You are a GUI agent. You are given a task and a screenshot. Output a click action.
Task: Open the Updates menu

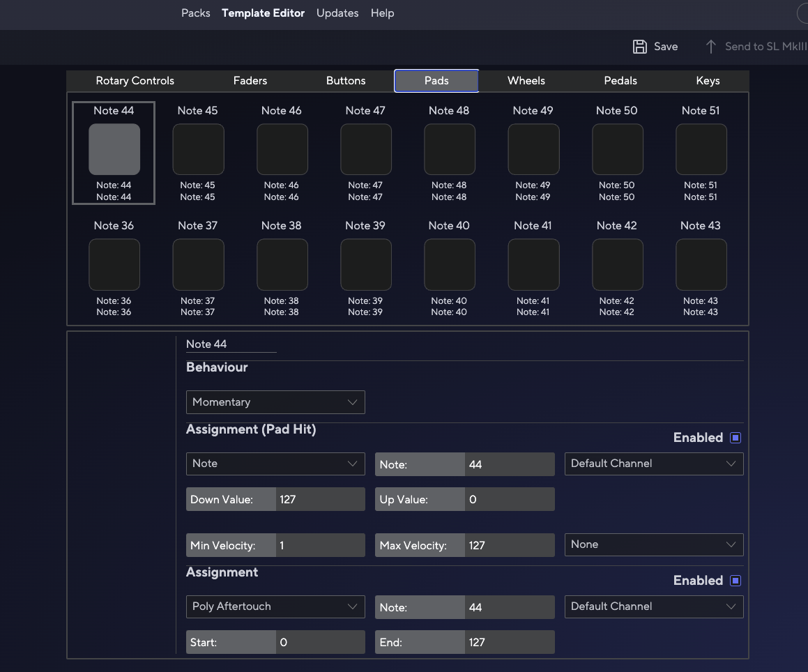click(337, 13)
